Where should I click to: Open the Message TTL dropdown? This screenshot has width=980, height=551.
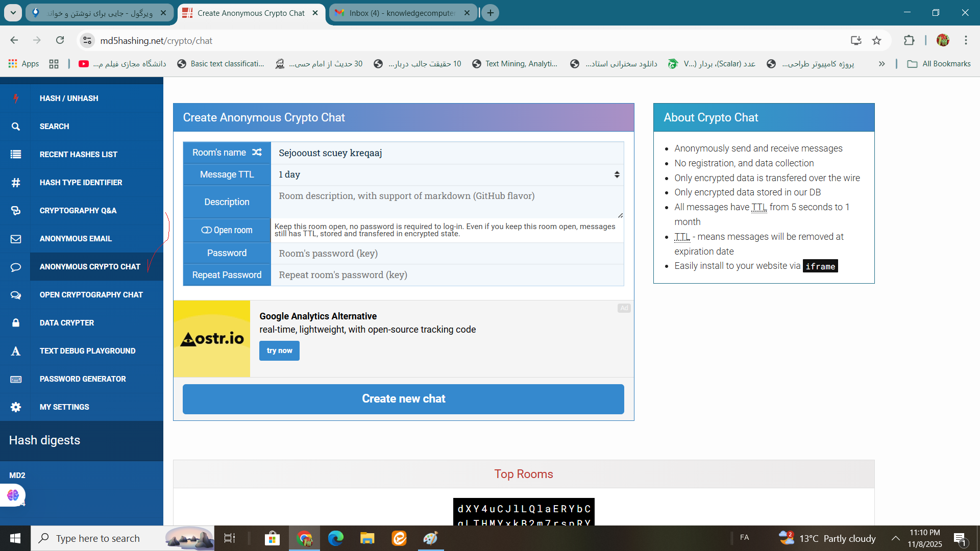point(447,174)
